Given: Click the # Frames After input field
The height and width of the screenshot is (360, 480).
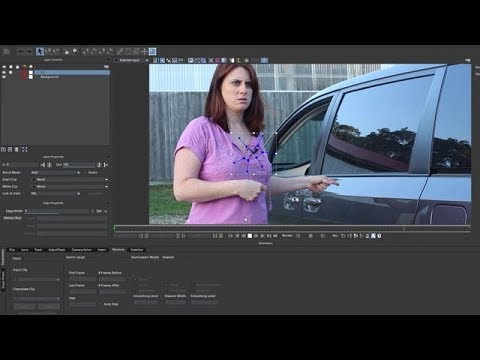Looking at the screenshot, I should click(x=112, y=292).
